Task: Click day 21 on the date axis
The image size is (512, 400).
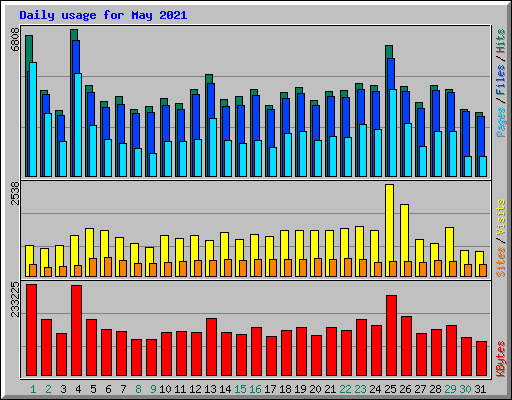Action: (x=330, y=389)
